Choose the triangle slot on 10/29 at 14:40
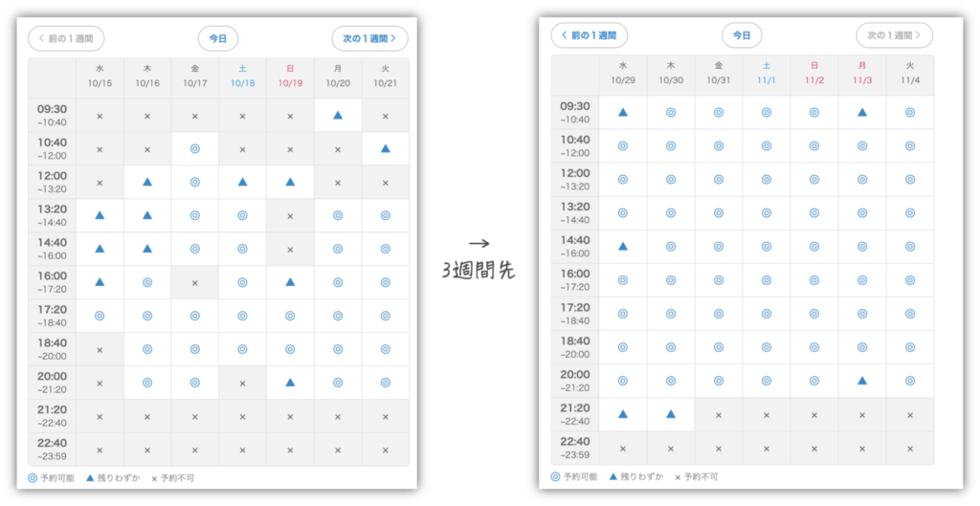The height and width of the screenshot is (506, 980). [623, 246]
